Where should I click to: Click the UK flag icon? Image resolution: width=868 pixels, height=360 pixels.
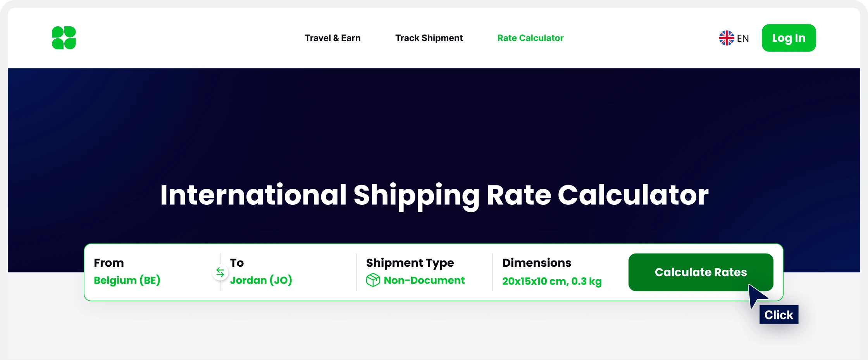(727, 38)
